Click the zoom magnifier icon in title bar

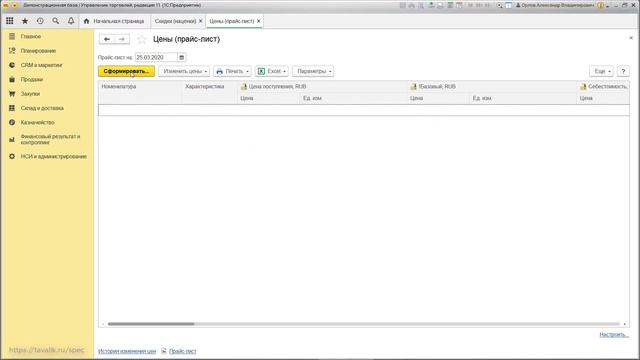[499, 5]
